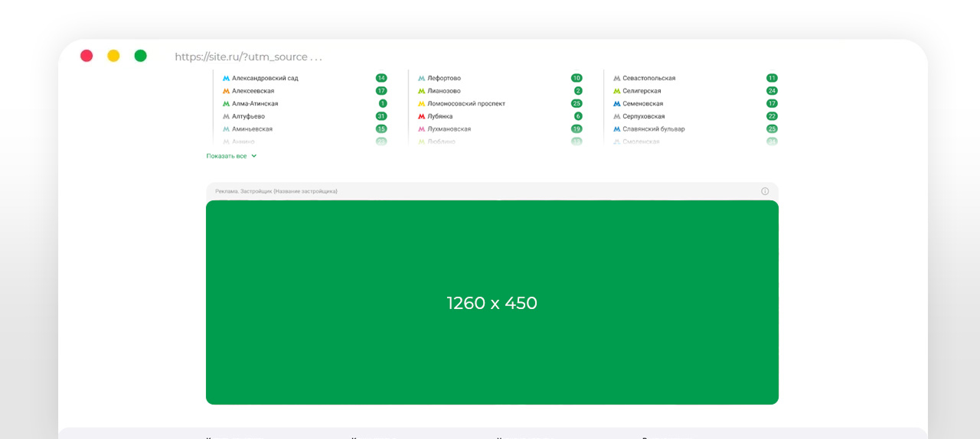The width and height of the screenshot is (980, 439).
Task: Click the red window close button
Action: click(x=87, y=56)
